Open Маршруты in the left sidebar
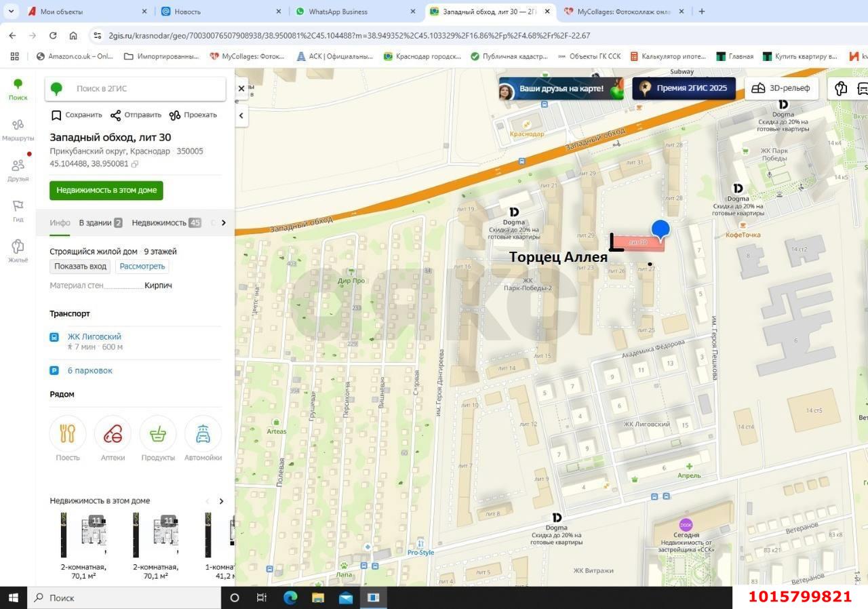 pyautogui.click(x=18, y=129)
